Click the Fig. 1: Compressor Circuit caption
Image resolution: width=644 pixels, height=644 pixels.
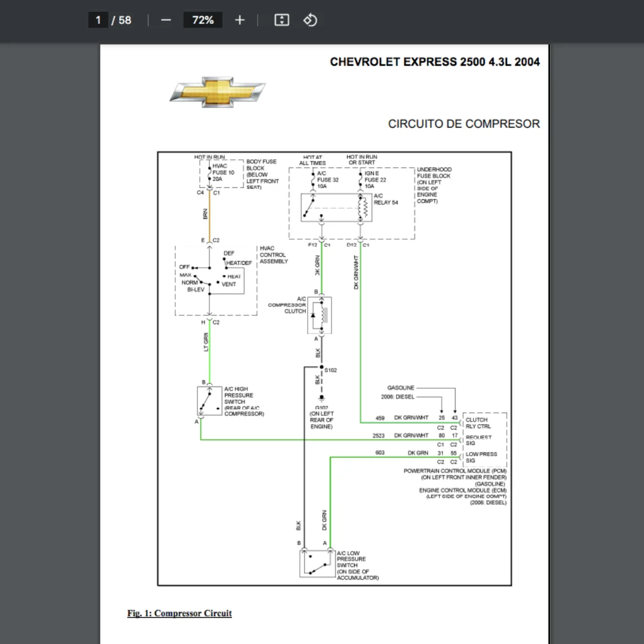[x=179, y=613]
